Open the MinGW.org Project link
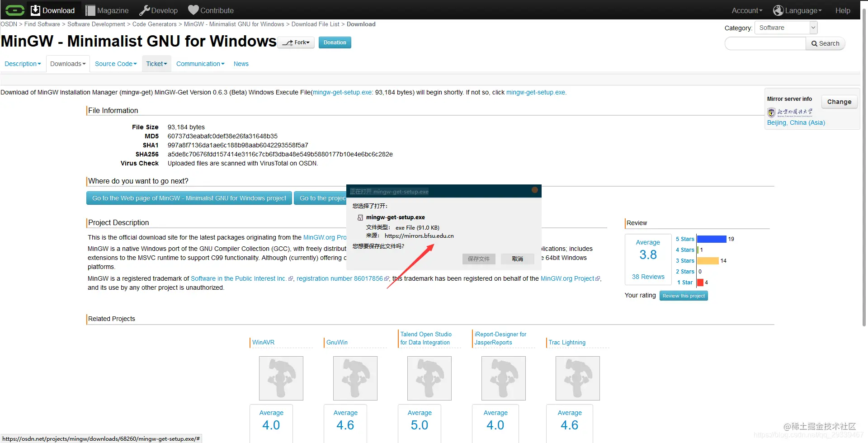The width and height of the screenshot is (868, 443). click(567, 278)
